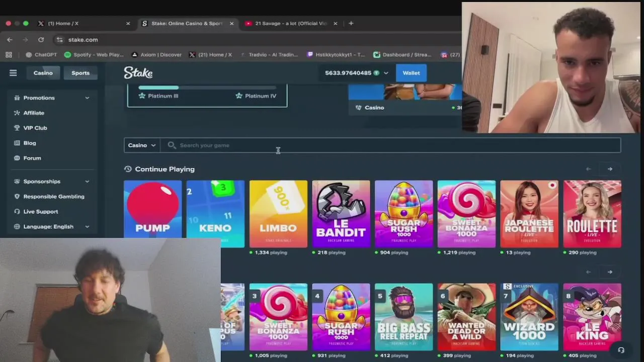Select the Stake Online Casino browser tab

(187, 23)
